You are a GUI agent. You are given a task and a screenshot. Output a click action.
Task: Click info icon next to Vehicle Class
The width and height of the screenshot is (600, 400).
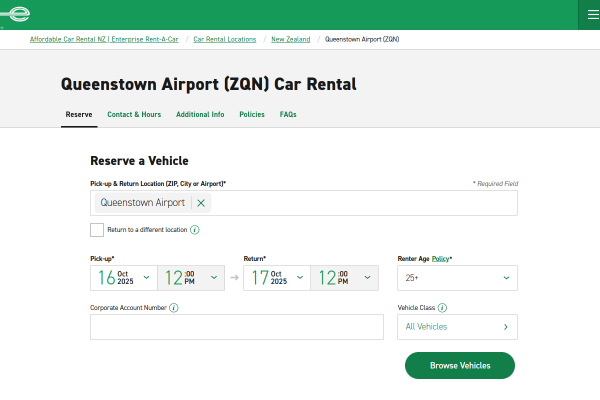click(x=442, y=308)
